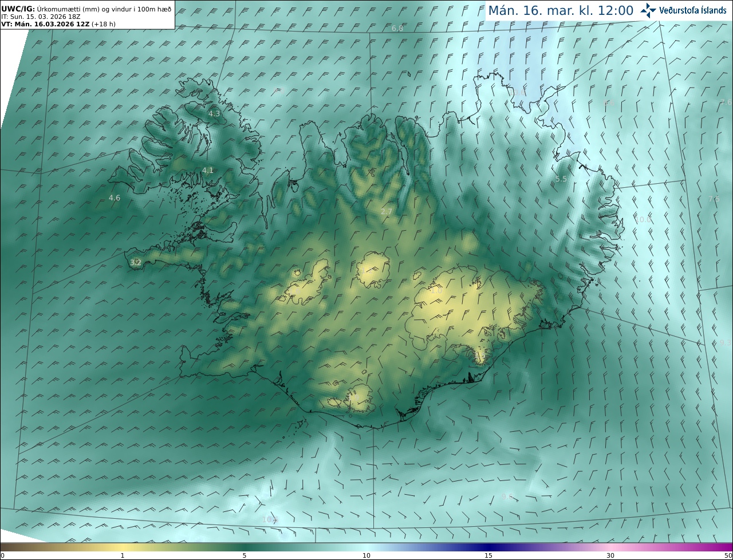Click the 7.6 value label
Screen dimensions: 733x560
[726, 102]
